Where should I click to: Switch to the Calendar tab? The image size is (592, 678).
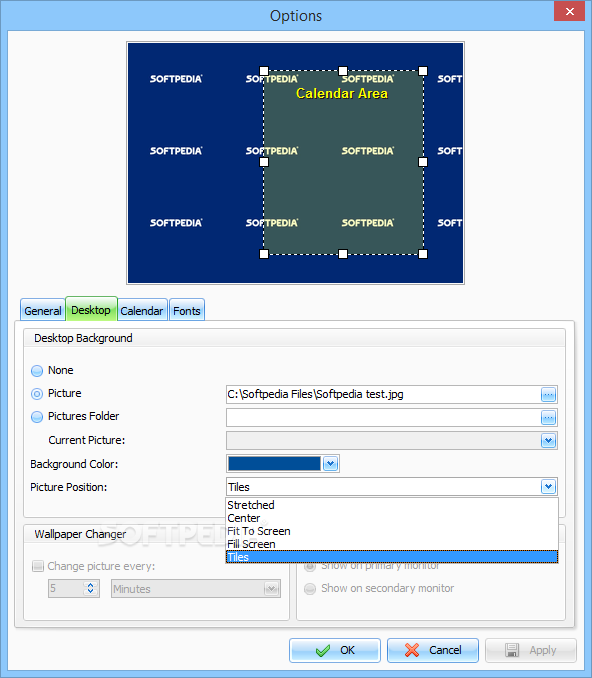click(x=142, y=310)
